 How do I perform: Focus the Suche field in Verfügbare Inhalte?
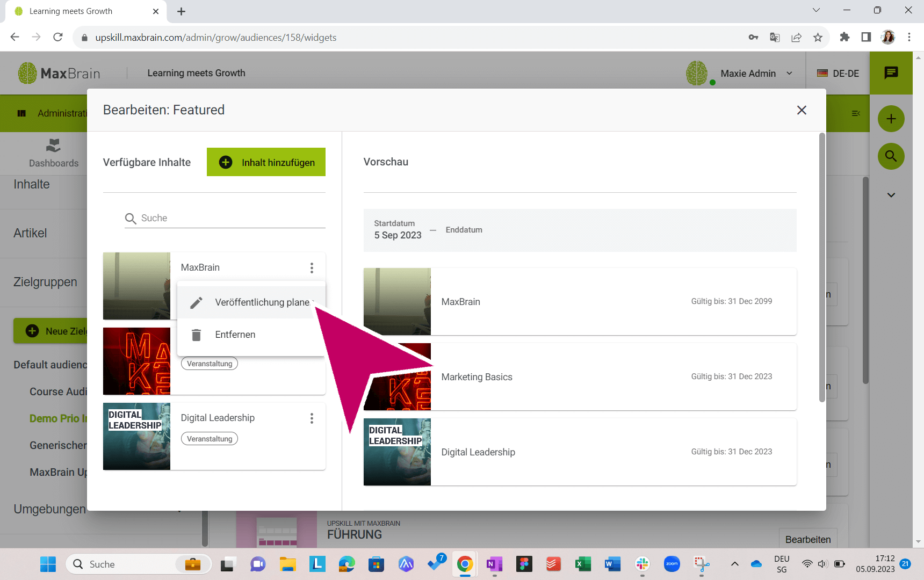(x=225, y=218)
